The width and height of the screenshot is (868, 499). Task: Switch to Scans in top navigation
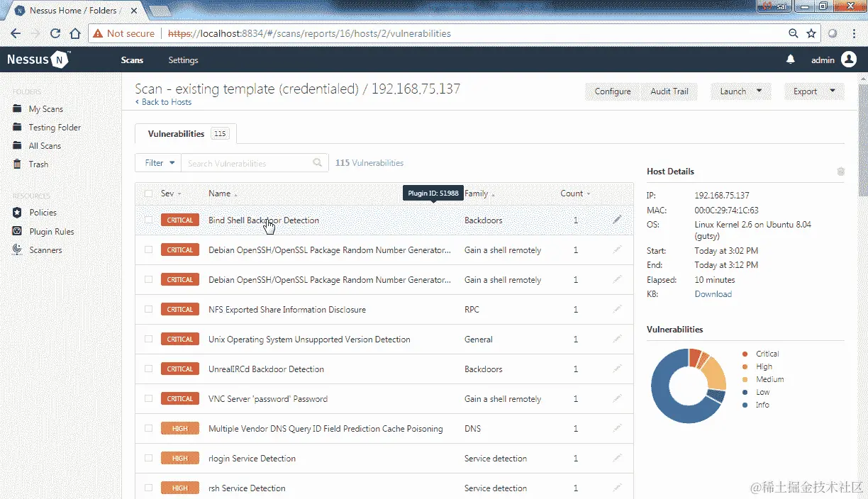tap(132, 60)
